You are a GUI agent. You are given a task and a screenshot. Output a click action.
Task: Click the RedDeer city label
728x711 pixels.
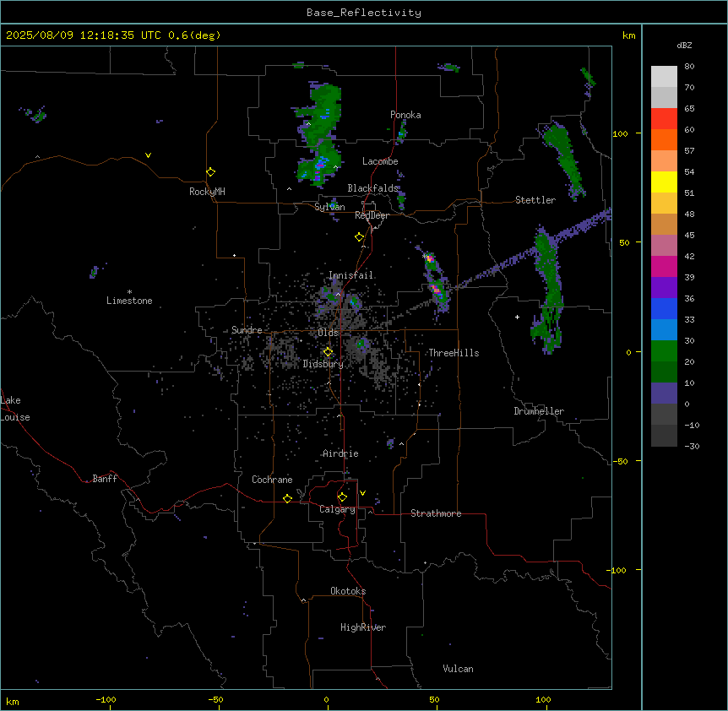click(x=372, y=215)
